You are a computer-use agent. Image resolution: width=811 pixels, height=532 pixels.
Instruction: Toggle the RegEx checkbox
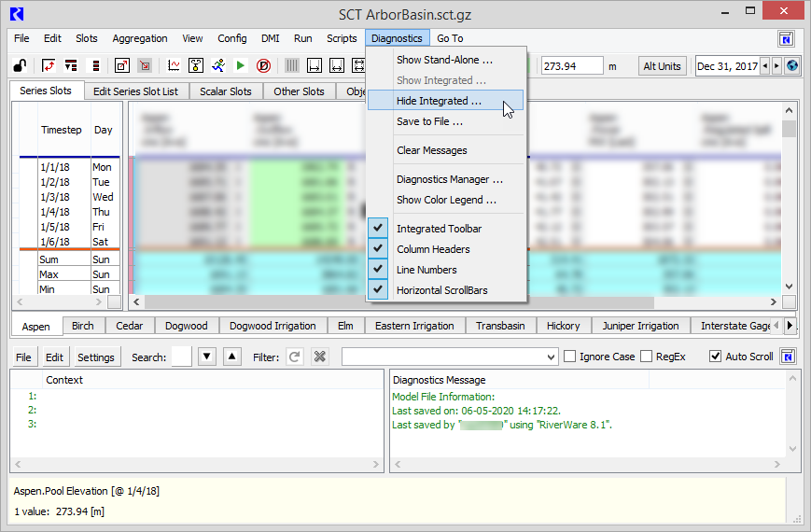click(x=646, y=357)
